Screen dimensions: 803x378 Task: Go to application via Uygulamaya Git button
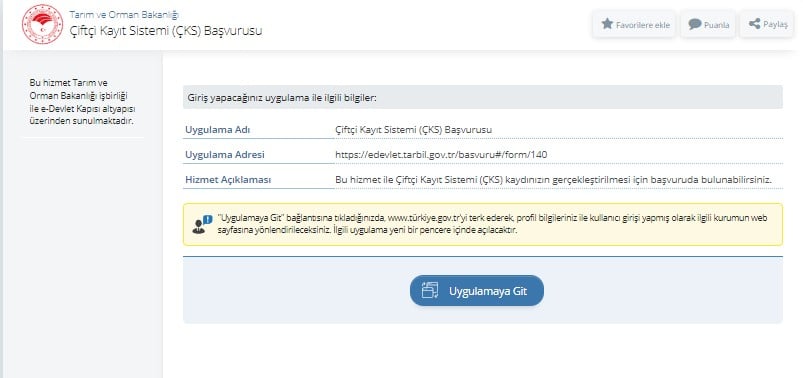click(476, 290)
